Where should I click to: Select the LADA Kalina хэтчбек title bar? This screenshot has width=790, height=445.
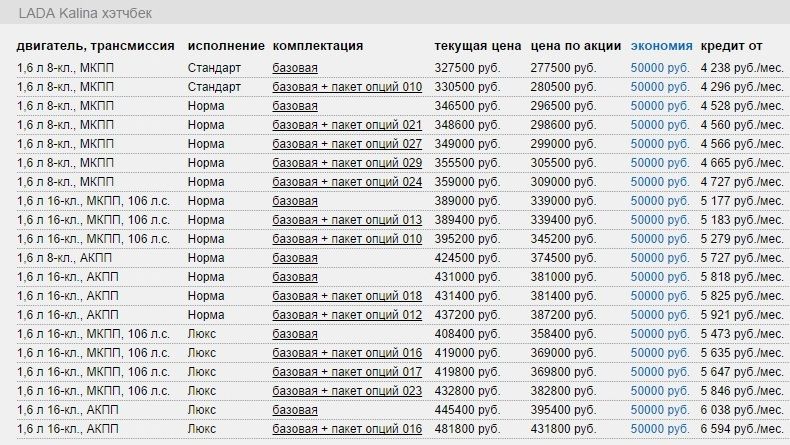point(395,14)
